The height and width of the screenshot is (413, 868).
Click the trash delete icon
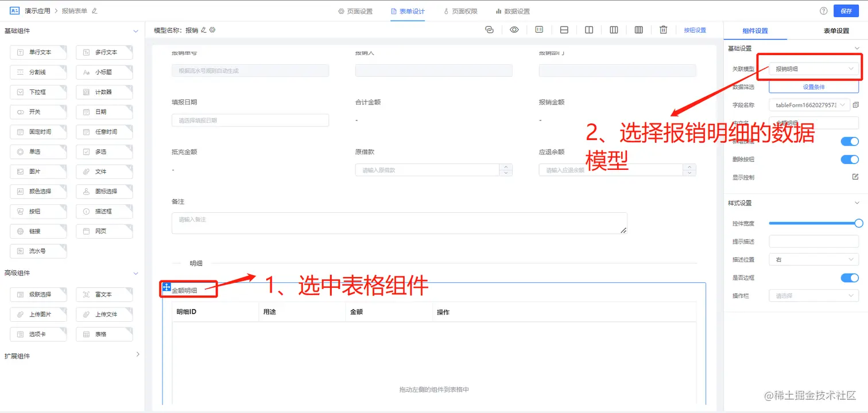coord(663,30)
